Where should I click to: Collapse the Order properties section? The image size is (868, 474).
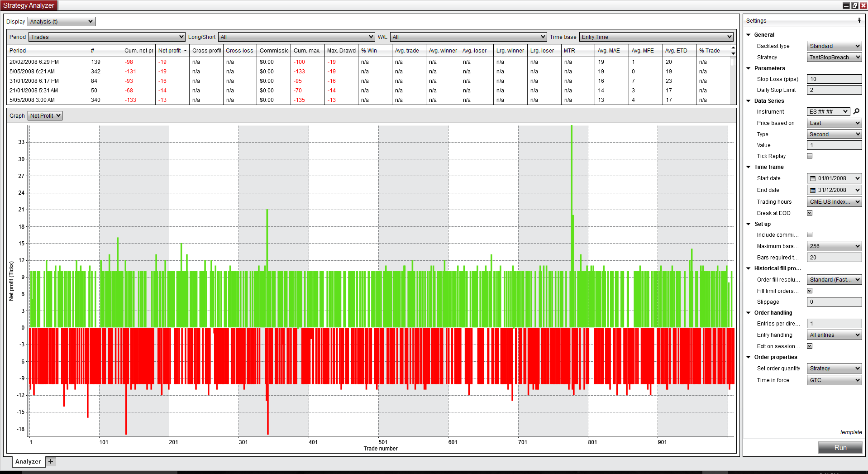point(749,357)
